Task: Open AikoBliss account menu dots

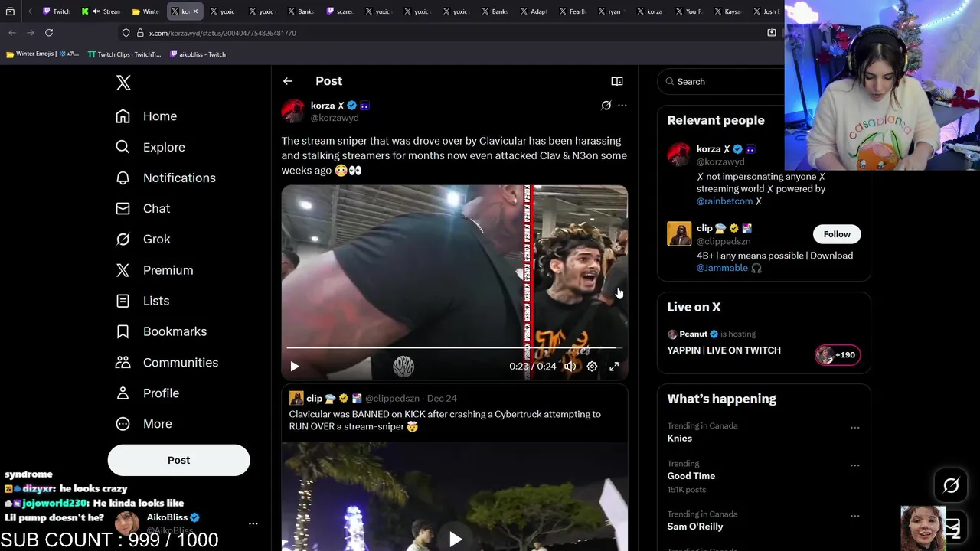Action: [x=253, y=523]
